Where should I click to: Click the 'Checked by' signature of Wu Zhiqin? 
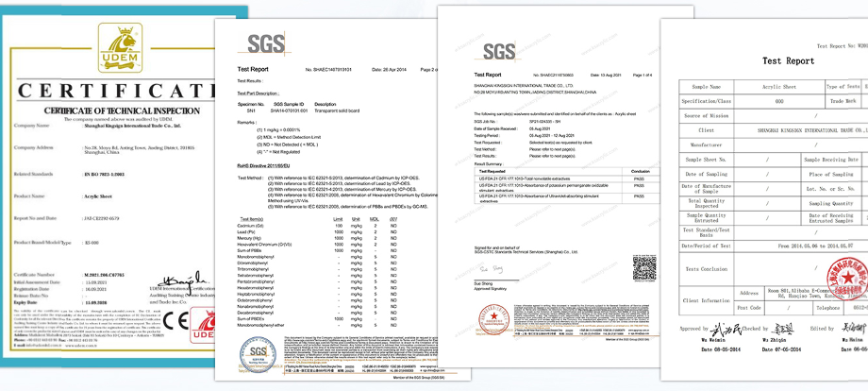point(783,329)
